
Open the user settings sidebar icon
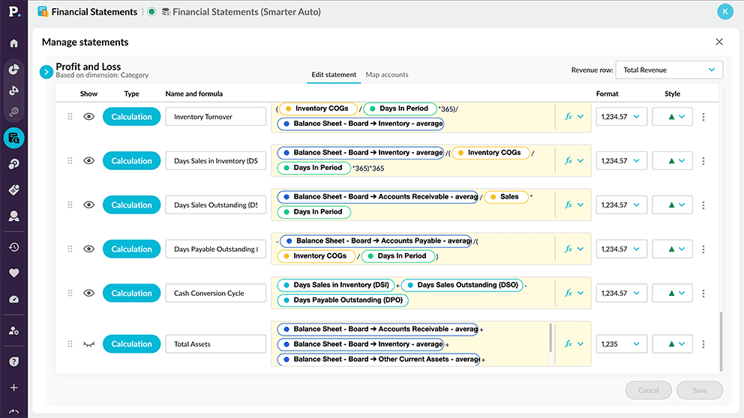[x=14, y=331]
